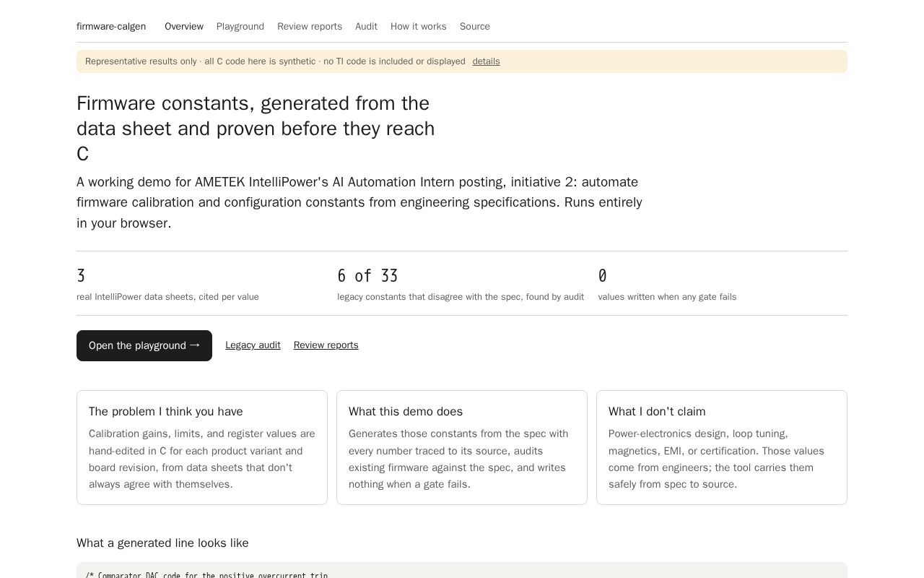Click the AMETEK IntelliPower intro paragraph
This screenshot has height=578, width=924.
(x=359, y=203)
